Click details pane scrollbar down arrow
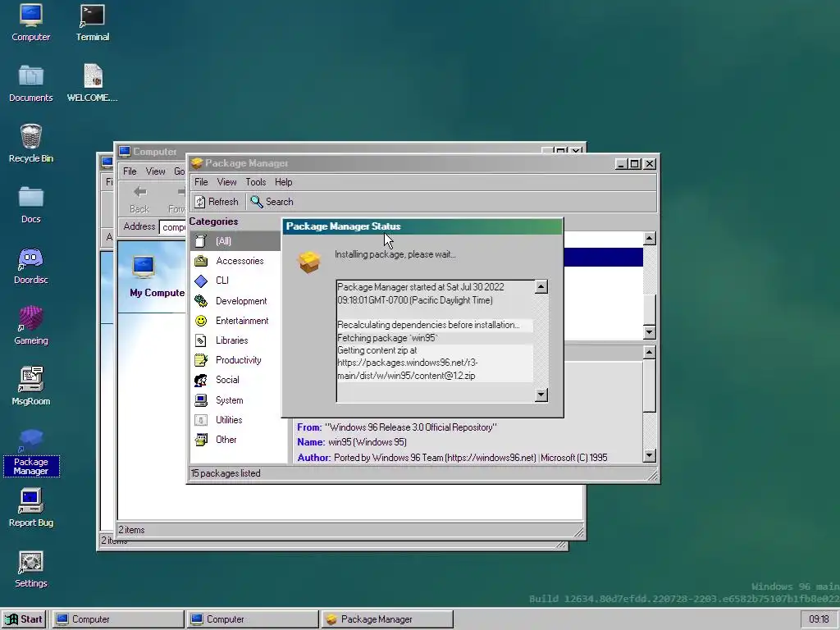This screenshot has height=630, width=840. [x=650, y=456]
